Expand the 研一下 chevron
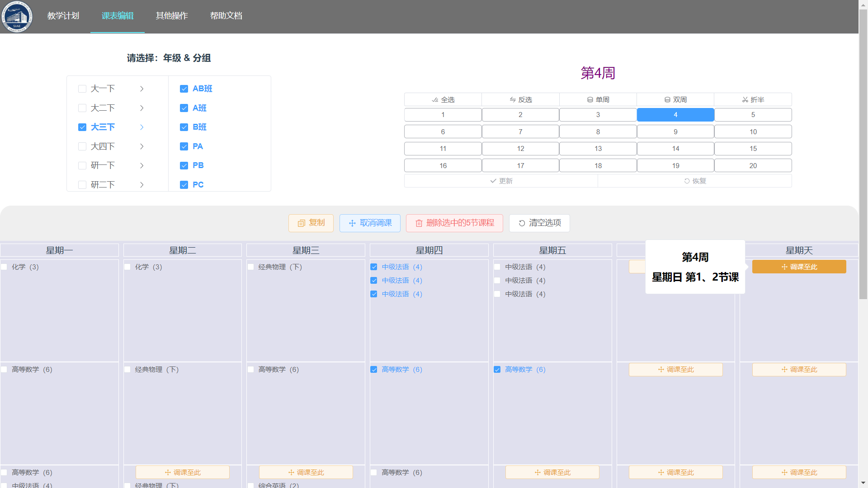This screenshot has height=488, width=868. (x=142, y=166)
